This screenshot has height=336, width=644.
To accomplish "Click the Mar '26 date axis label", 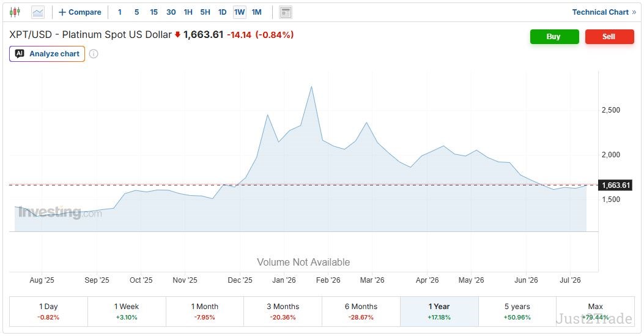I will coord(372,280).
